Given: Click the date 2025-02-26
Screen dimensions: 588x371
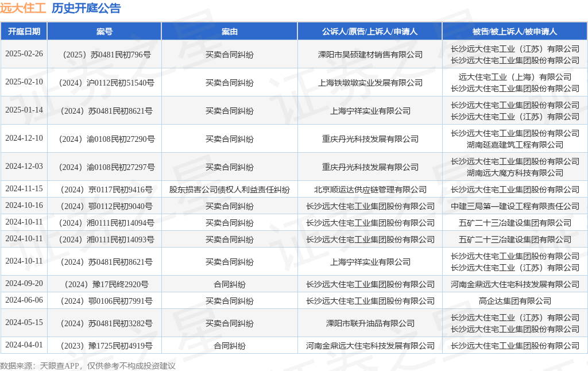Looking at the screenshot, I should [24, 53].
